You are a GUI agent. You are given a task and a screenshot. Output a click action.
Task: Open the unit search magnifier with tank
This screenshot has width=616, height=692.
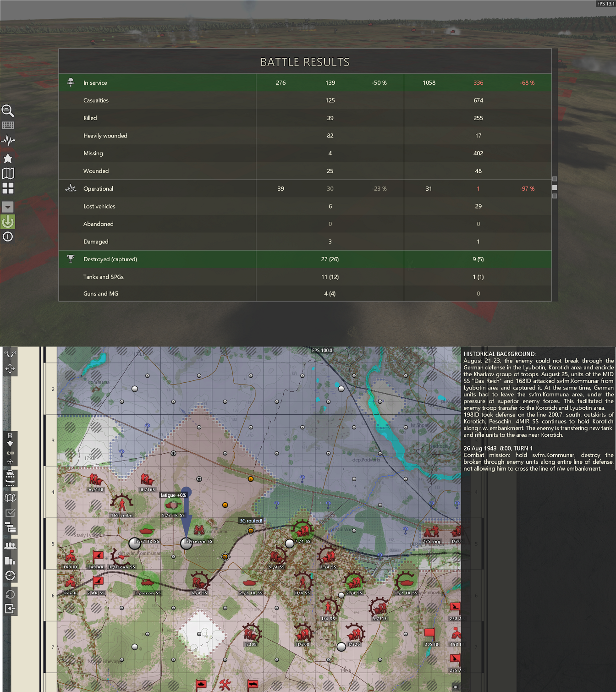[8, 110]
